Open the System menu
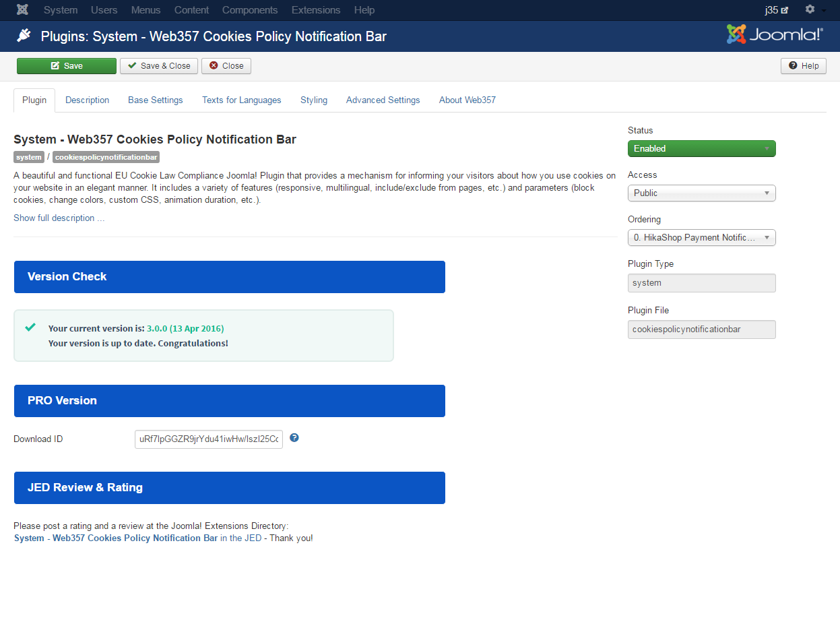840x624 pixels. point(61,10)
